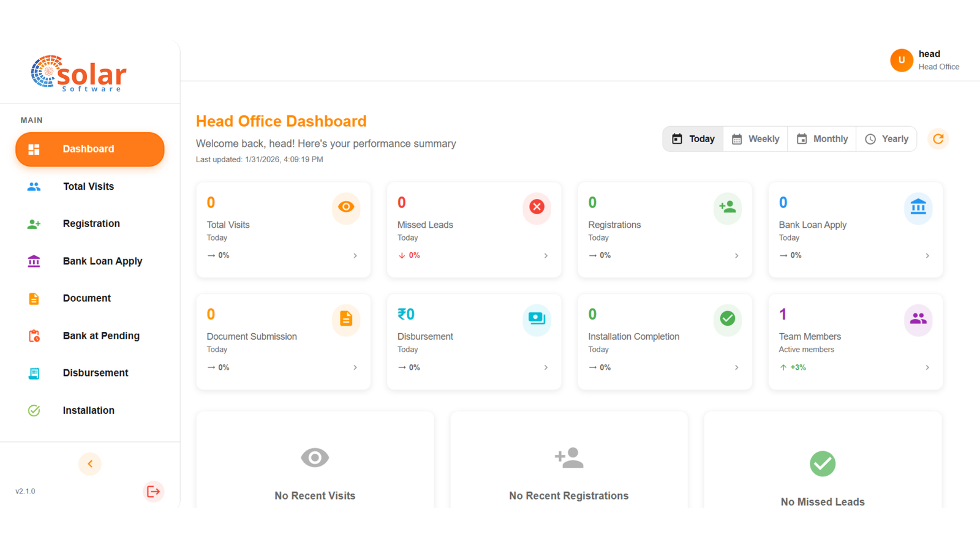The width and height of the screenshot is (980, 551).
Task: Switch the dashboard view to Weekly
Action: (755, 138)
